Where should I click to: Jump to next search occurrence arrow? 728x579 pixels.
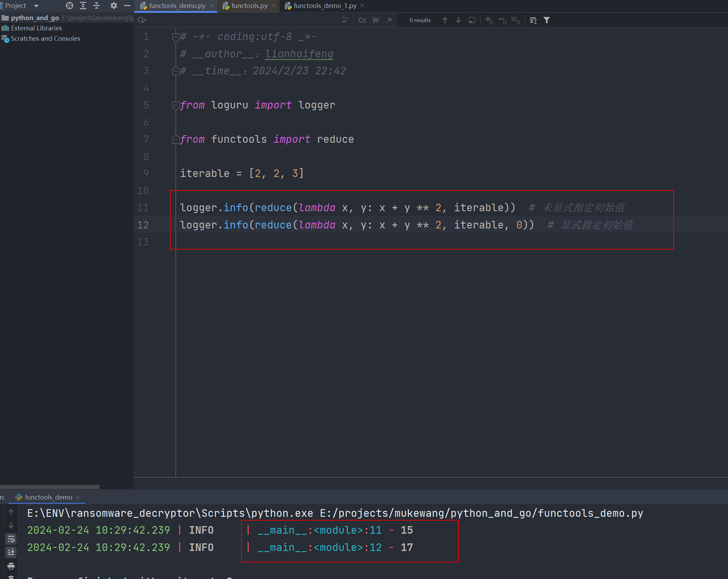click(458, 20)
